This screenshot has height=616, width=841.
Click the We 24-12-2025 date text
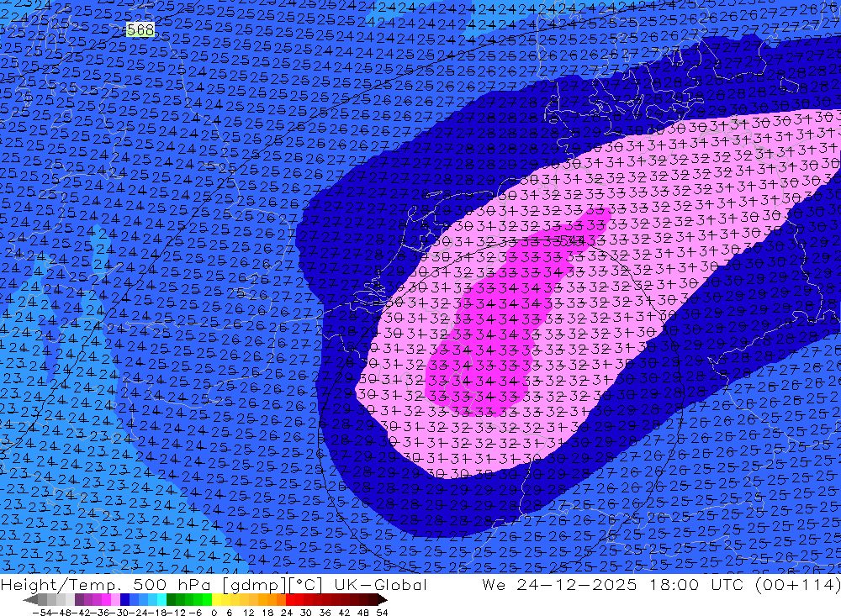pyautogui.click(x=559, y=584)
